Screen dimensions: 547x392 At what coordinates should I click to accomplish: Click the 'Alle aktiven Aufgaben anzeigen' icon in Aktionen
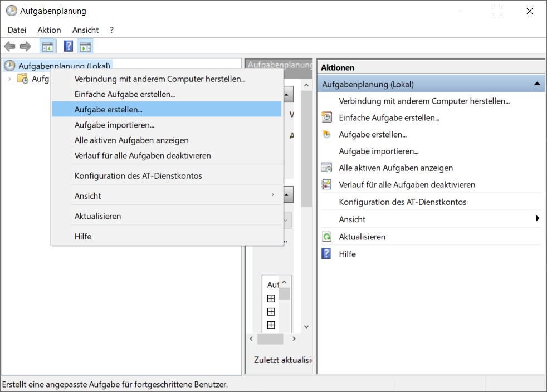click(x=327, y=168)
